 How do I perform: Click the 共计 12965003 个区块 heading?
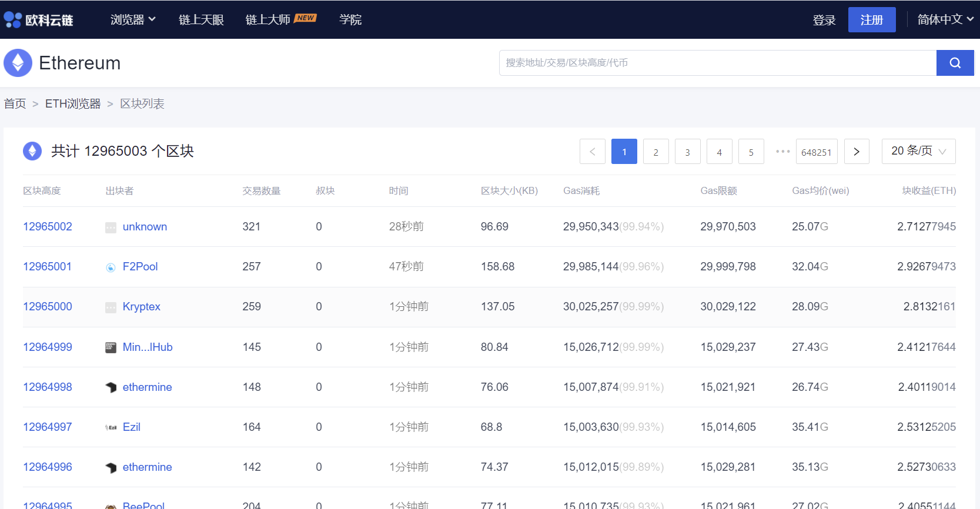tap(122, 151)
